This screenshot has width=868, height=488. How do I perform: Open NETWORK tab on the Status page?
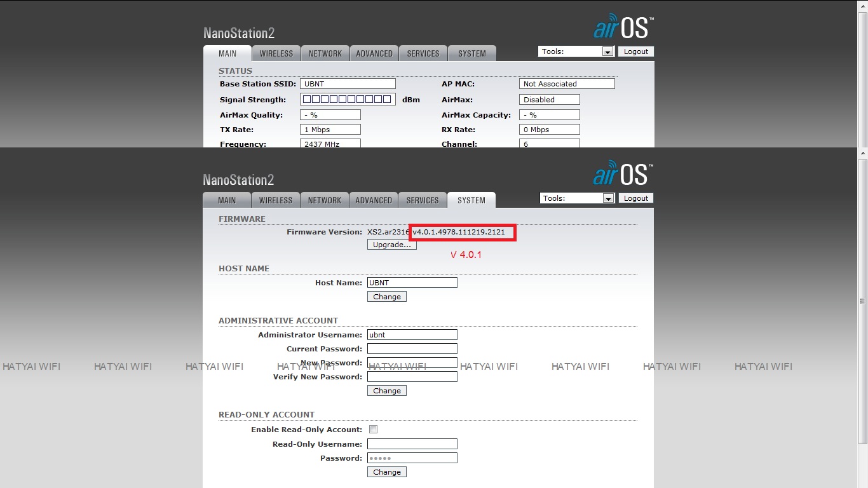[x=325, y=53]
